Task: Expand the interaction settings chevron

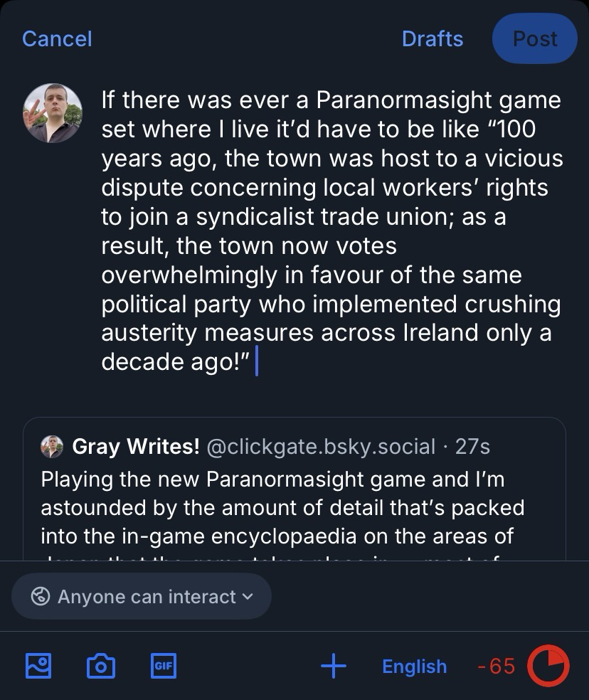Action: (248, 596)
